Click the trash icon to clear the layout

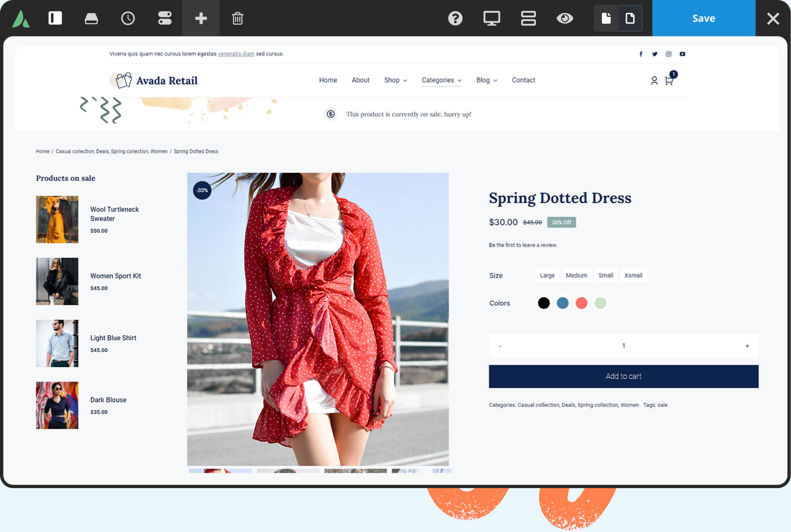237,18
